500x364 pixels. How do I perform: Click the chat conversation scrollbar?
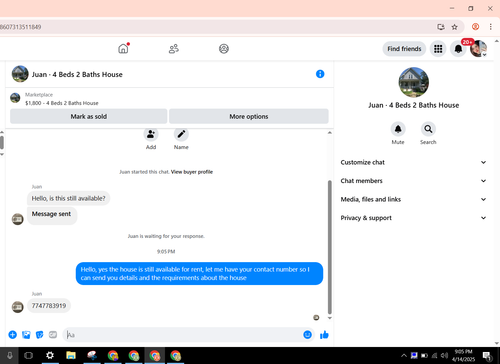(x=330, y=247)
